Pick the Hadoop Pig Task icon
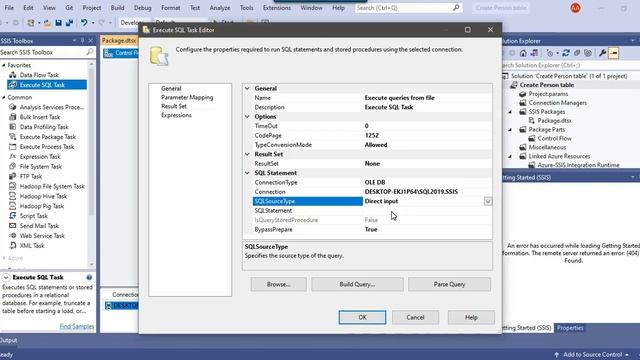Image resolution: width=640 pixels, height=360 pixels. tap(13, 206)
